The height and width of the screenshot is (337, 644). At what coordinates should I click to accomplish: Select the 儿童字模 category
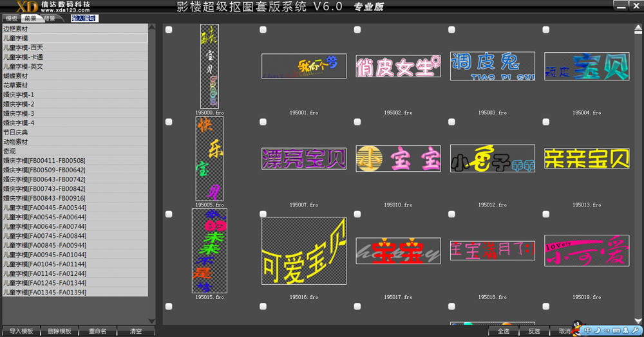[75, 38]
